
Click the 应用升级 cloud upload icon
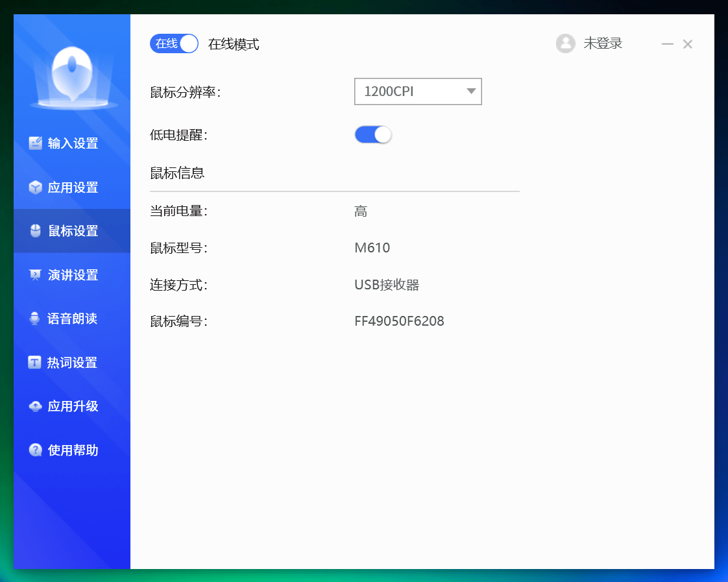[x=35, y=406]
